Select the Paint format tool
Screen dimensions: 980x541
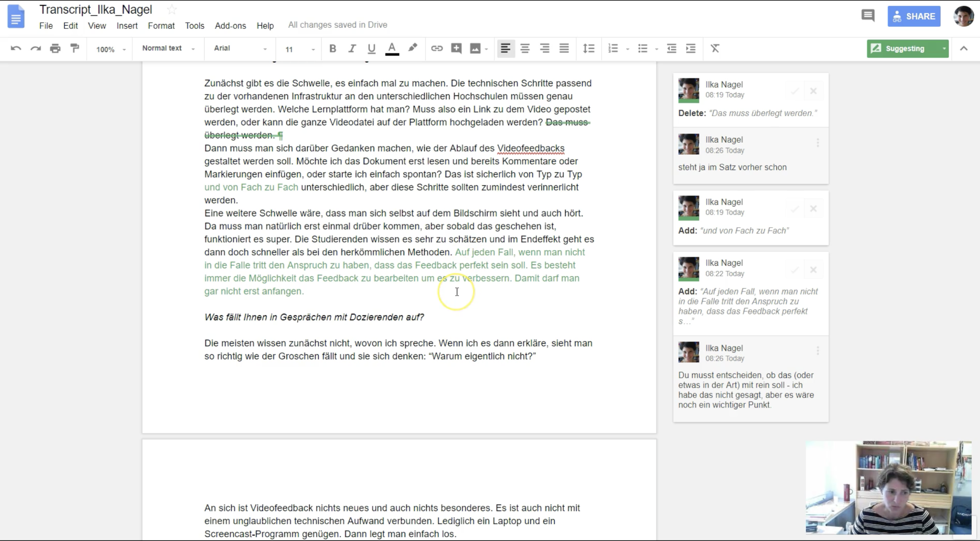[75, 48]
